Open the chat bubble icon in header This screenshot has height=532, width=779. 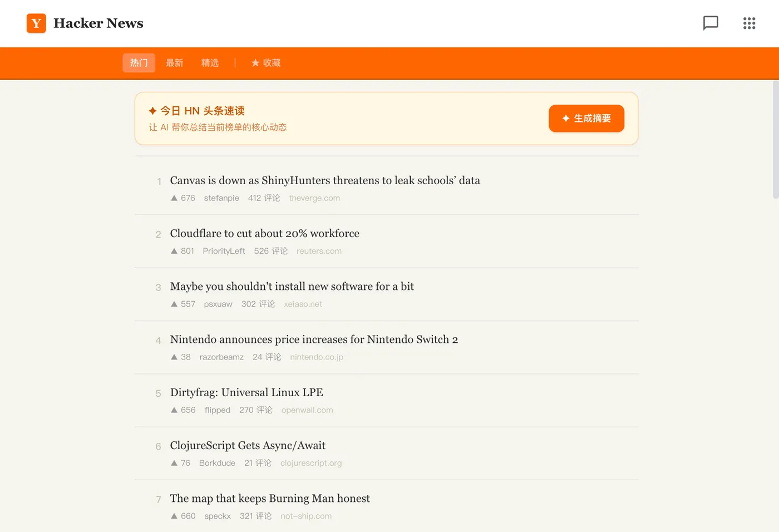[711, 23]
